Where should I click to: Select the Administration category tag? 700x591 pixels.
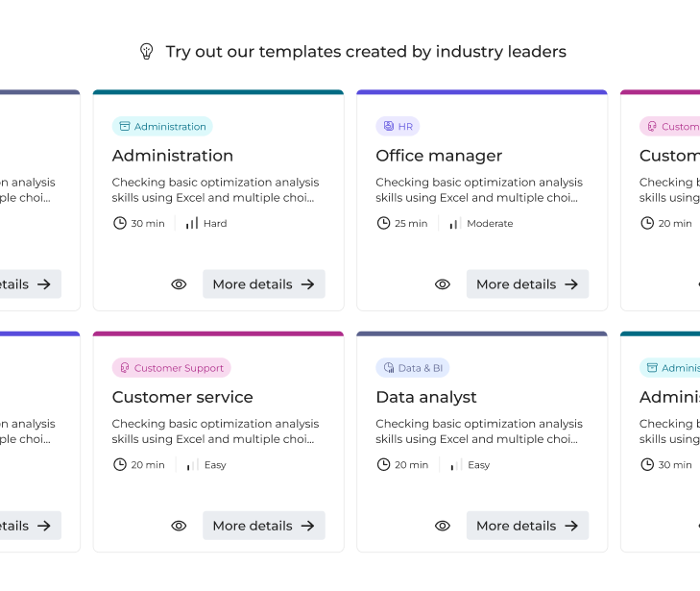[162, 127]
